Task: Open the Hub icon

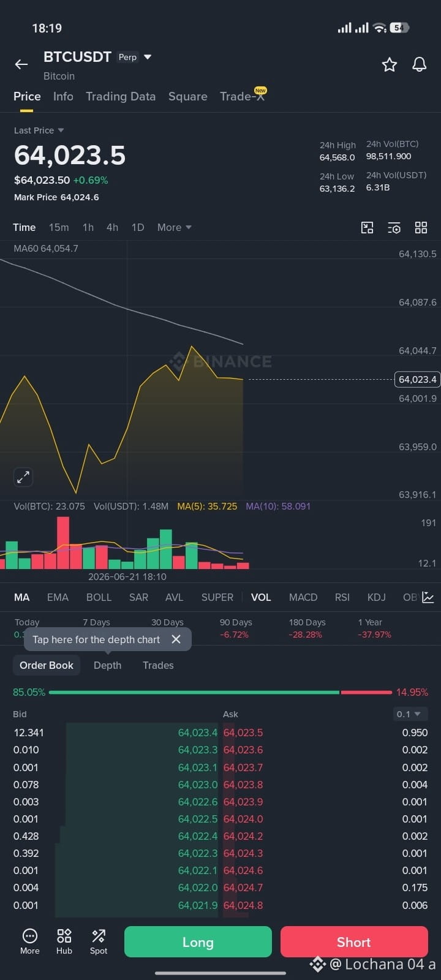Action: (x=64, y=941)
